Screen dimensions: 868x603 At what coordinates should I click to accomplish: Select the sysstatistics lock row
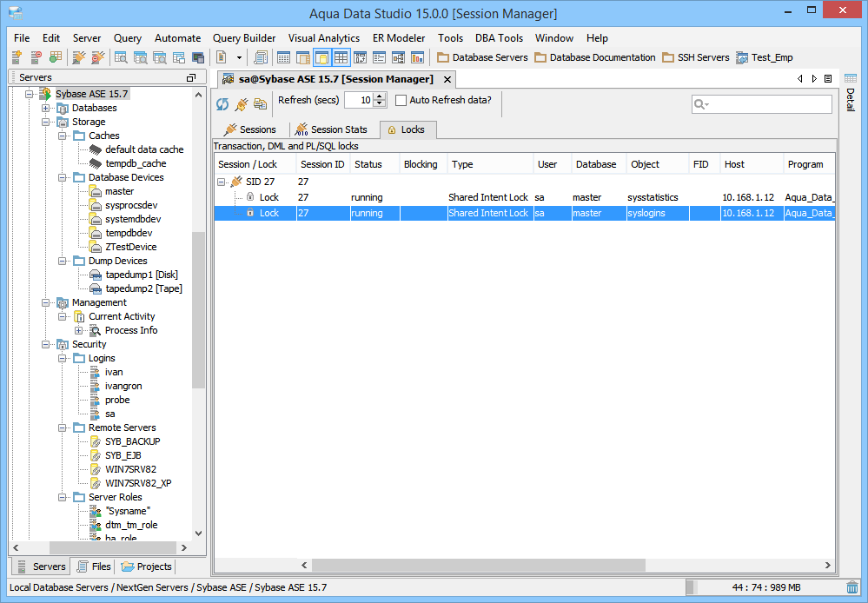click(x=524, y=197)
